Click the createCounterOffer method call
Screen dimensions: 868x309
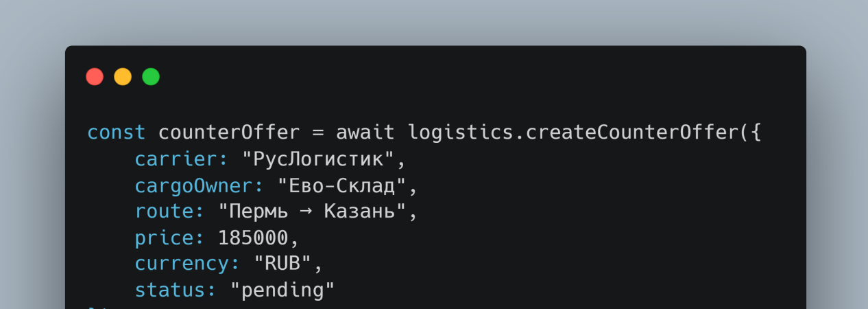(627, 133)
